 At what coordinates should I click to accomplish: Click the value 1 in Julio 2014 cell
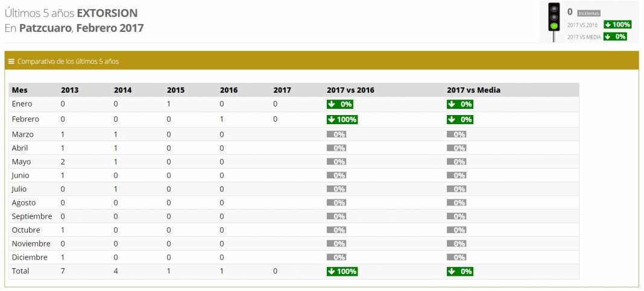tap(116, 189)
